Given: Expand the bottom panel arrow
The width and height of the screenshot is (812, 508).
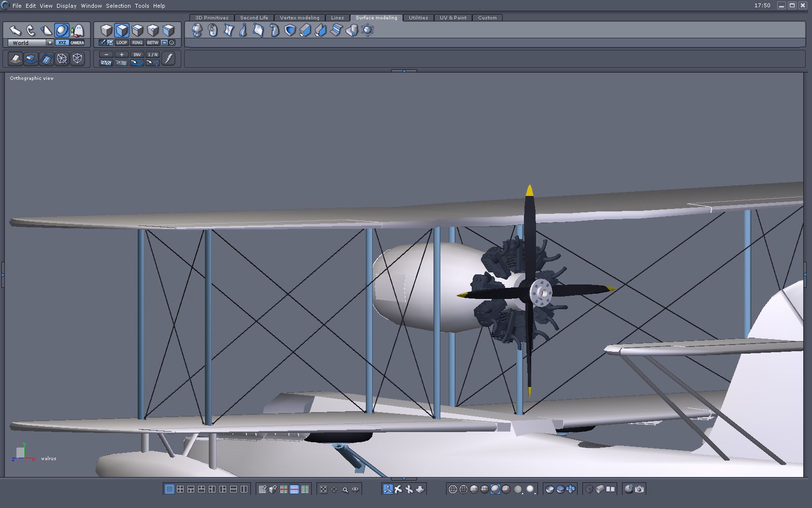Looking at the screenshot, I should 404,479.
